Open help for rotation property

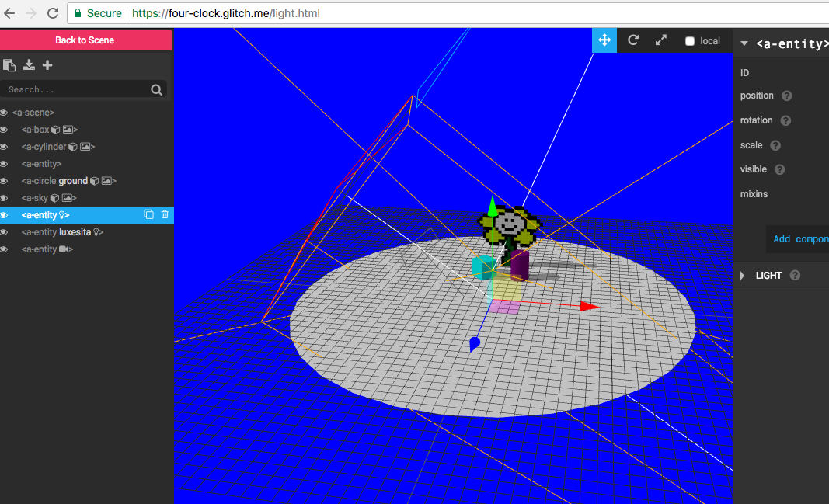click(785, 120)
